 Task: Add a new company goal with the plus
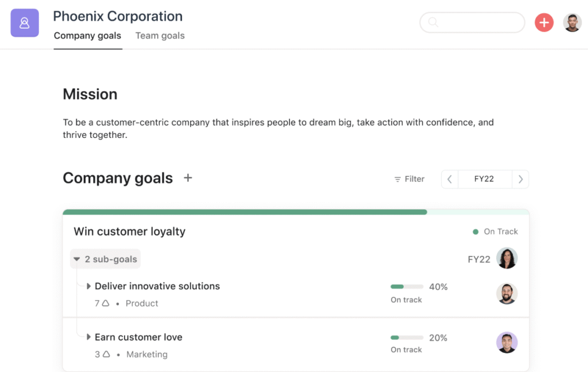(x=188, y=178)
